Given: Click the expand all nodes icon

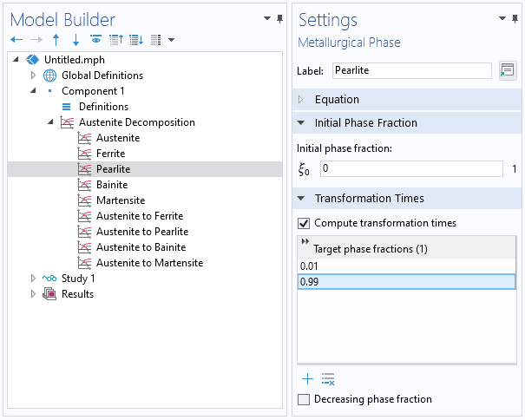Looking at the screenshot, I should 135,40.
